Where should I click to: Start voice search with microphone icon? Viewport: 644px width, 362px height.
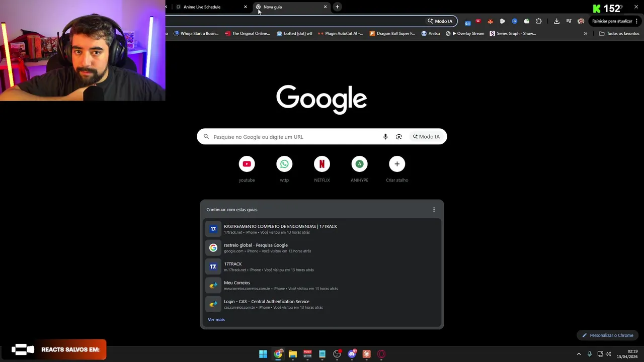pos(385,137)
